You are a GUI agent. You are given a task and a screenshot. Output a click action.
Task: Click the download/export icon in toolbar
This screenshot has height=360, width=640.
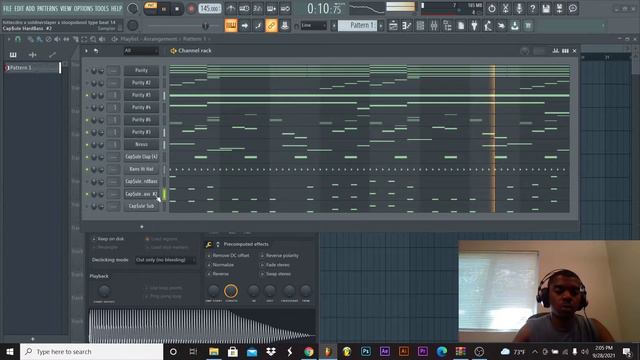tap(515, 26)
